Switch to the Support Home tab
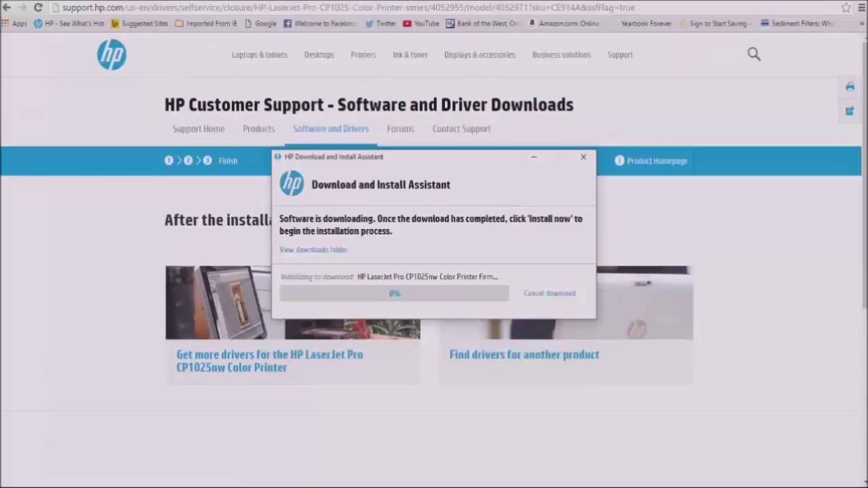The width and height of the screenshot is (868, 488). (198, 129)
